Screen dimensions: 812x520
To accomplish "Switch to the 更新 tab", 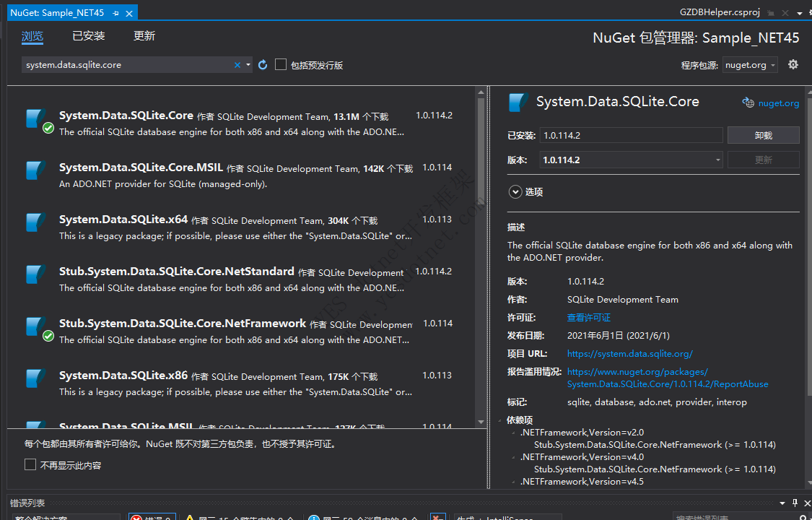I will (144, 35).
